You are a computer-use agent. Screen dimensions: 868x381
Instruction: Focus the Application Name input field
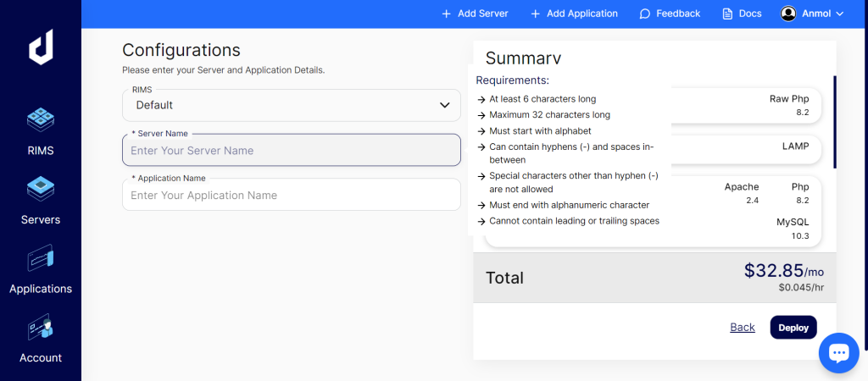(x=291, y=196)
